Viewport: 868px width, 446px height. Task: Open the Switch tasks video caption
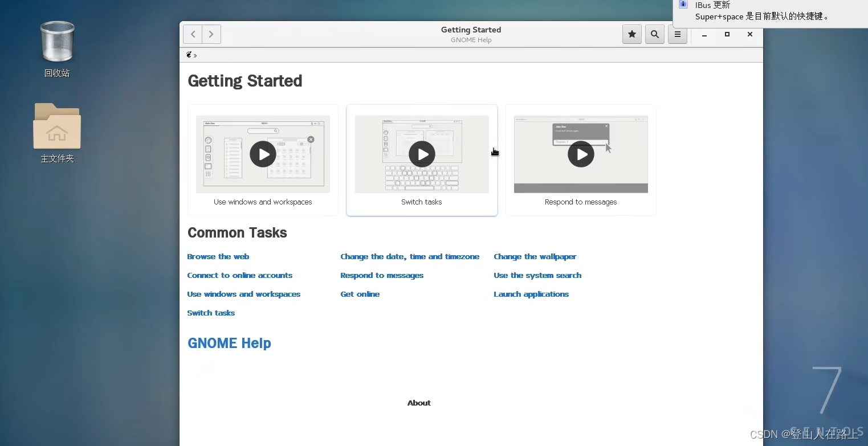tap(422, 202)
